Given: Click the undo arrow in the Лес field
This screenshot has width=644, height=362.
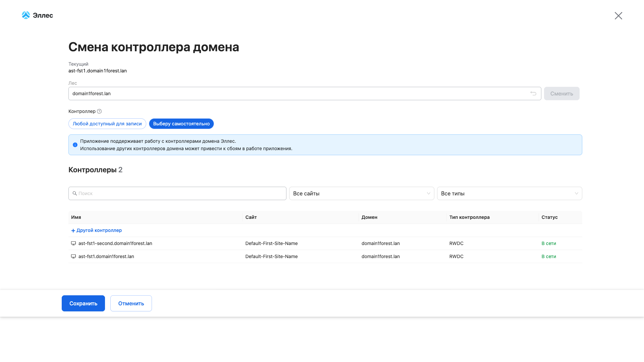Looking at the screenshot, I should 533,94.
